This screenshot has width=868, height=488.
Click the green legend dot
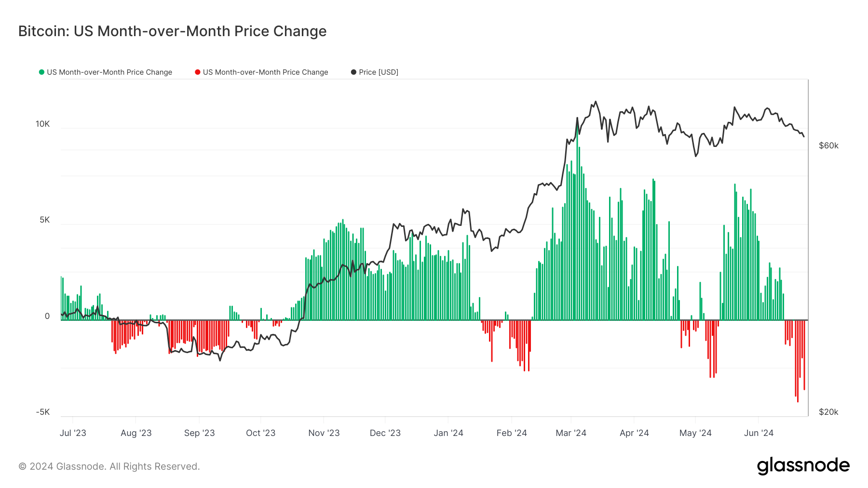click(41, 72)
